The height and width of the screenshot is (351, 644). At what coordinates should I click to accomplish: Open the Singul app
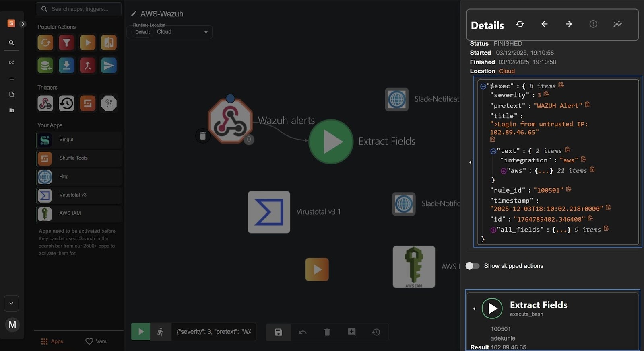click(x=79, y=140)
